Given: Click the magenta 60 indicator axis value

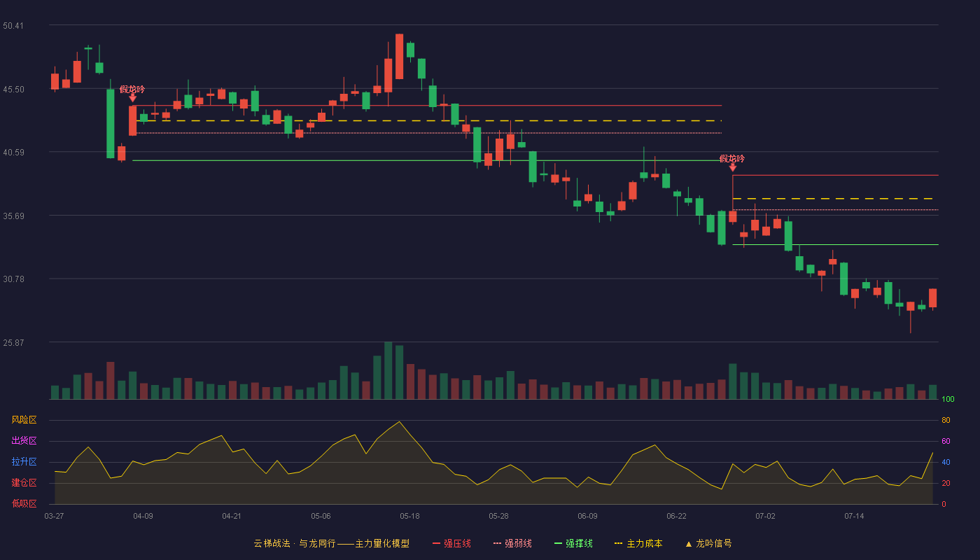Looking at the screenshot, I should 946,442.
